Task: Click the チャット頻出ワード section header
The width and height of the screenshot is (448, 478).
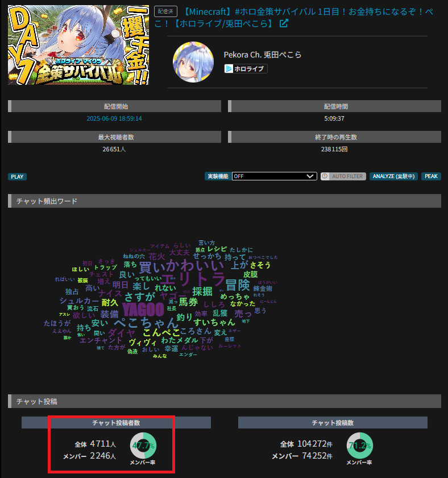Action: [x=225, y=201]
